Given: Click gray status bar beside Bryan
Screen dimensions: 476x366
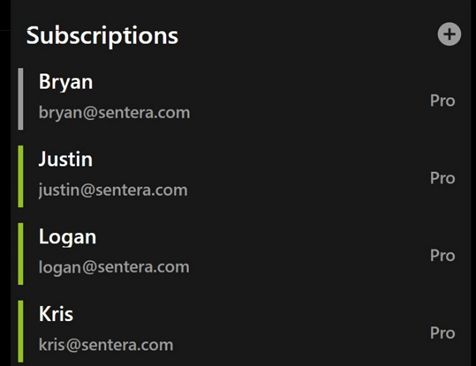Looking at the screenshot, I should (x=21, y=99).
